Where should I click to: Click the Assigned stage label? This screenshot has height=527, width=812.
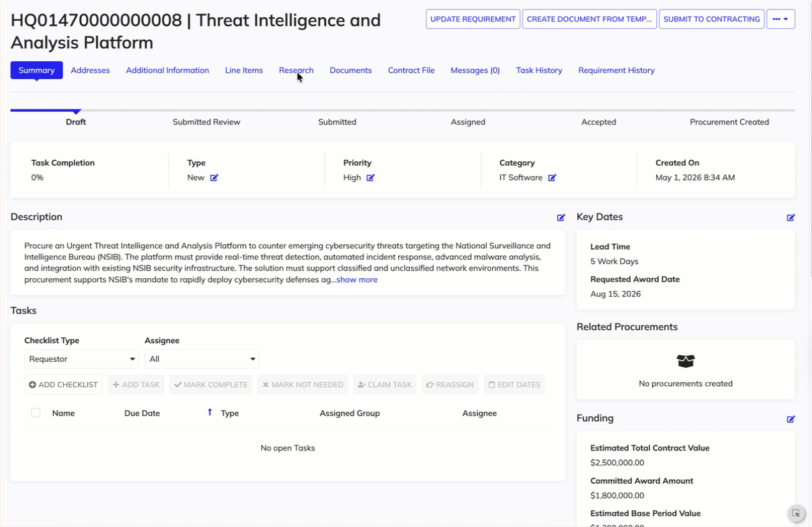468,122
